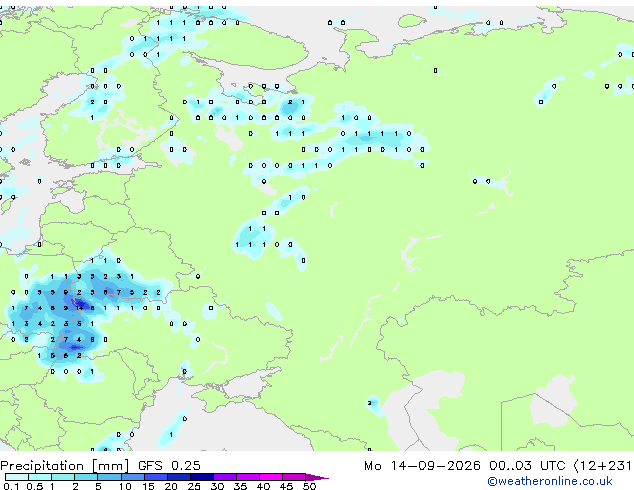The width and height of the screenshot is (634, 490).
Task: Click the 'GFS 0.25' model label
Action: point(169,466)
